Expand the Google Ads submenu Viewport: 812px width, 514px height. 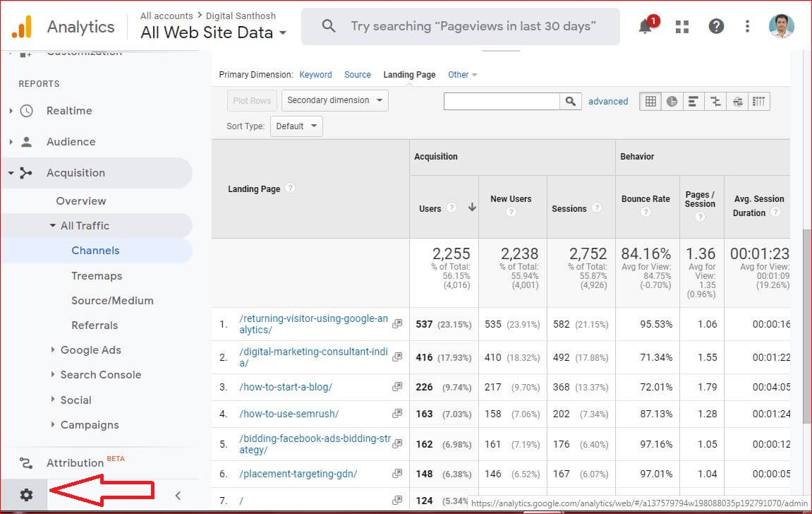click(x=53, y=349)
